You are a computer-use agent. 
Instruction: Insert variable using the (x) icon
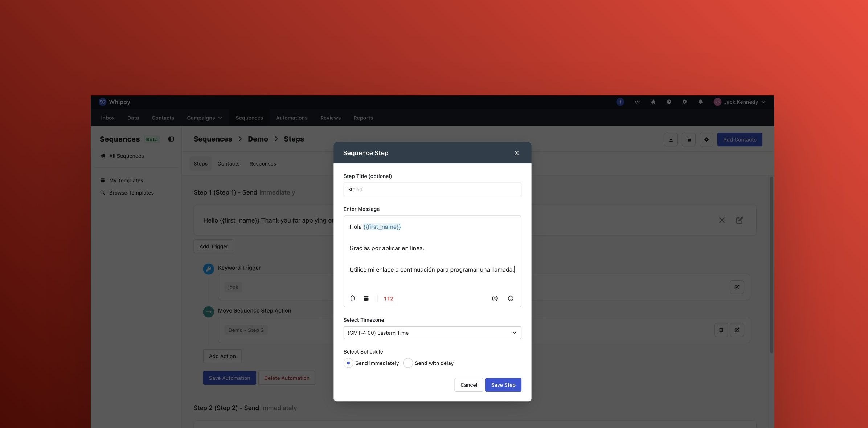pos(495,298)
